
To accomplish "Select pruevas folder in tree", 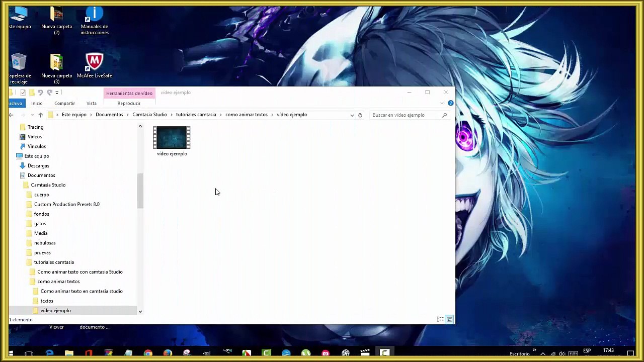I will 42,252.
